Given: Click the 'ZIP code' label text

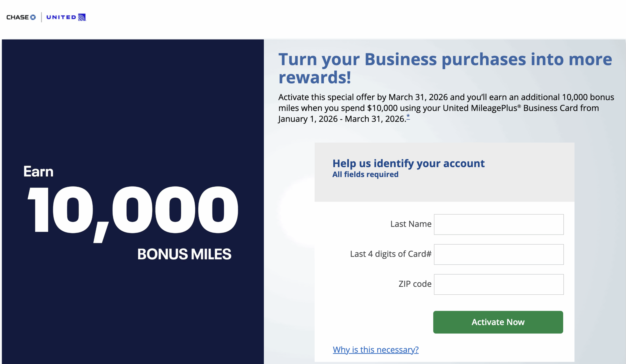Looking at the screenshot, I should tap(414, 284).
